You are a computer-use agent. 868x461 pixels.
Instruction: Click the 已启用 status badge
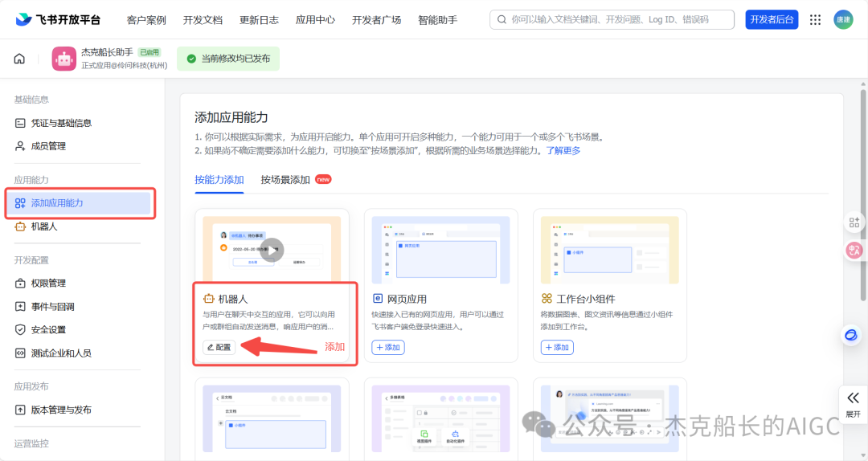149,52
